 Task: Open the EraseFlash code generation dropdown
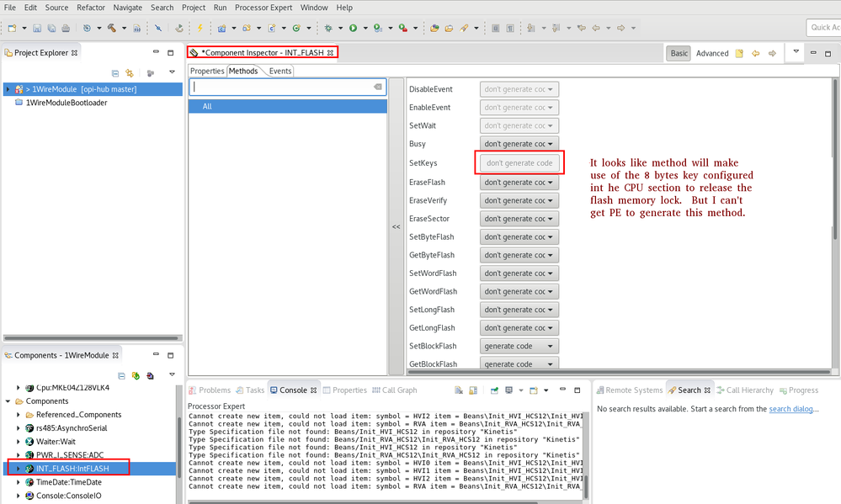click(x=519, y=183)
